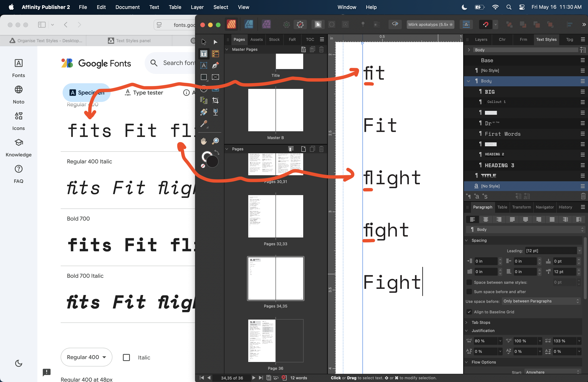Select the Rectangle shape tool
The width and height of the screenshot is (588, 382).
pyautogui.click(x=204, y=77)
